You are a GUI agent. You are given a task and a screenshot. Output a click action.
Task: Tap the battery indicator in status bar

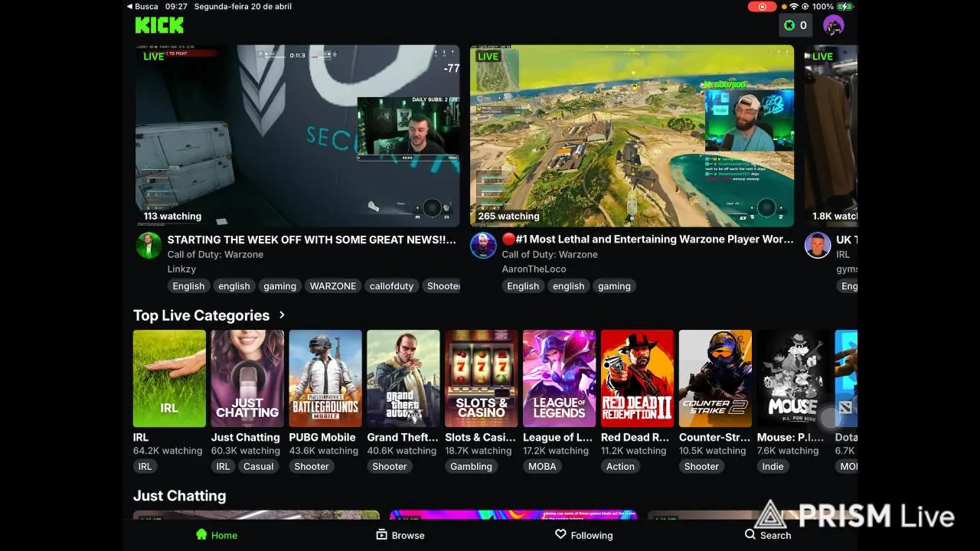click(844, 6)
